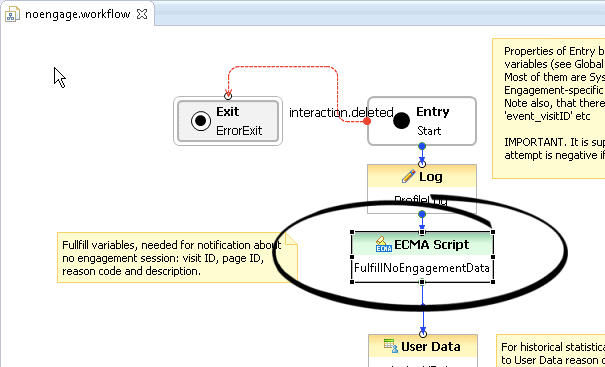Click the ECMA icon on script block
This screenshot has width=605, height=367.
click(384, 244)
